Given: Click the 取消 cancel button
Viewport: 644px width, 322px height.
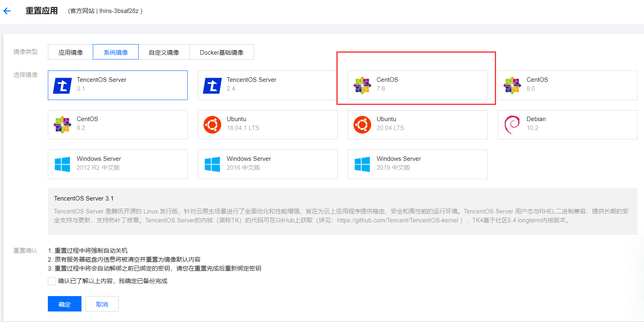Looking at the screenshot, I should pos(102,304).
